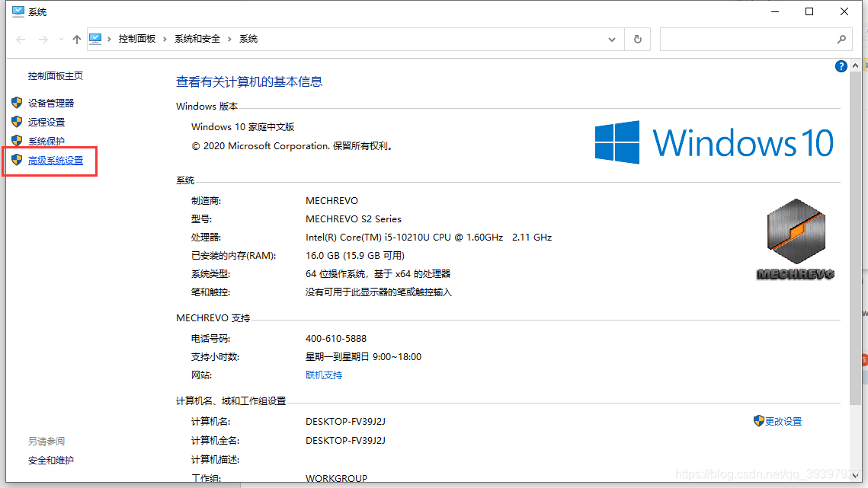Expand chevron before 控制面板 breadcrumb
Screen dimensions: 868x488
(x=109, y=39)
